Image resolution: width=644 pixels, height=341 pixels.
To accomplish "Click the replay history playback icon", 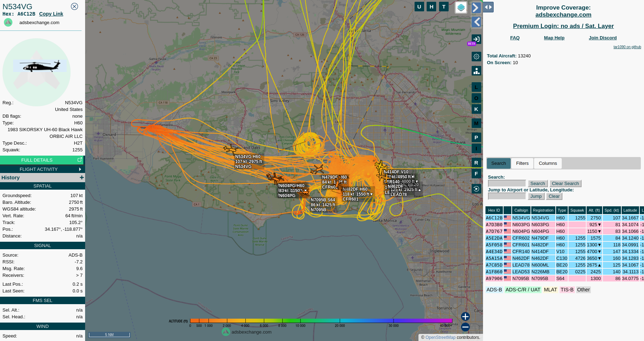I will pyautogui.click(x=476, y=189).
